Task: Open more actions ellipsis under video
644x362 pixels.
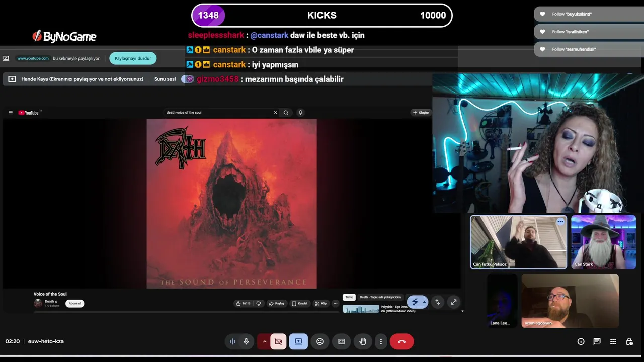Action: (x=336, y=303)
